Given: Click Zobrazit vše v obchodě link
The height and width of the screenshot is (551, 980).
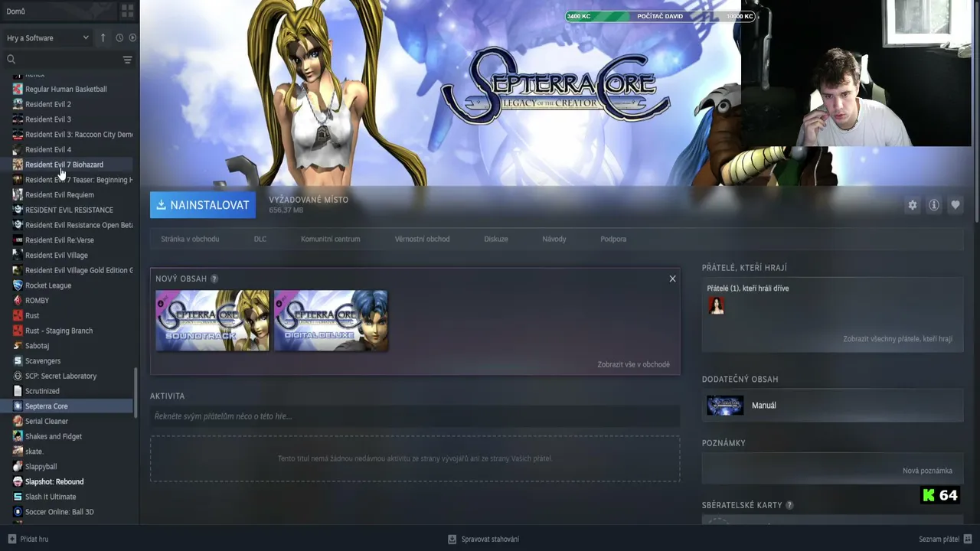Looking at the screenshot, I should click(x=633, y=364).
